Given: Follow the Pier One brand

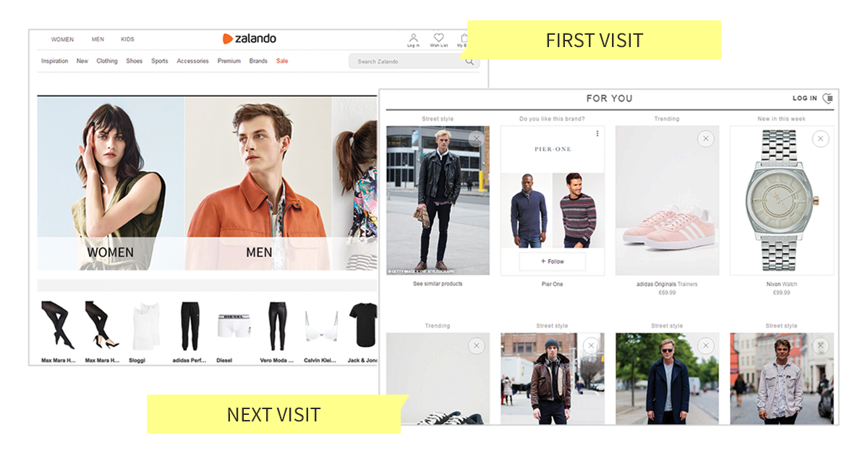Looking at the screenshot, I should click(x=552, y=261).
